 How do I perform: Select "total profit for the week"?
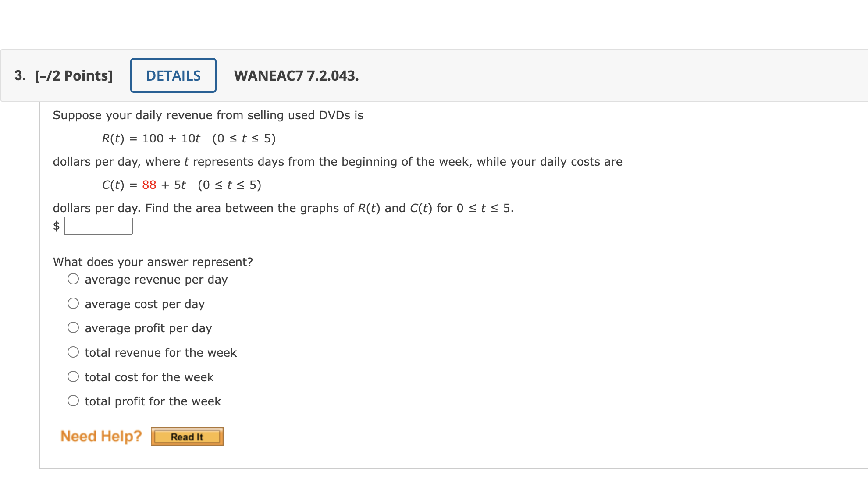73,400
